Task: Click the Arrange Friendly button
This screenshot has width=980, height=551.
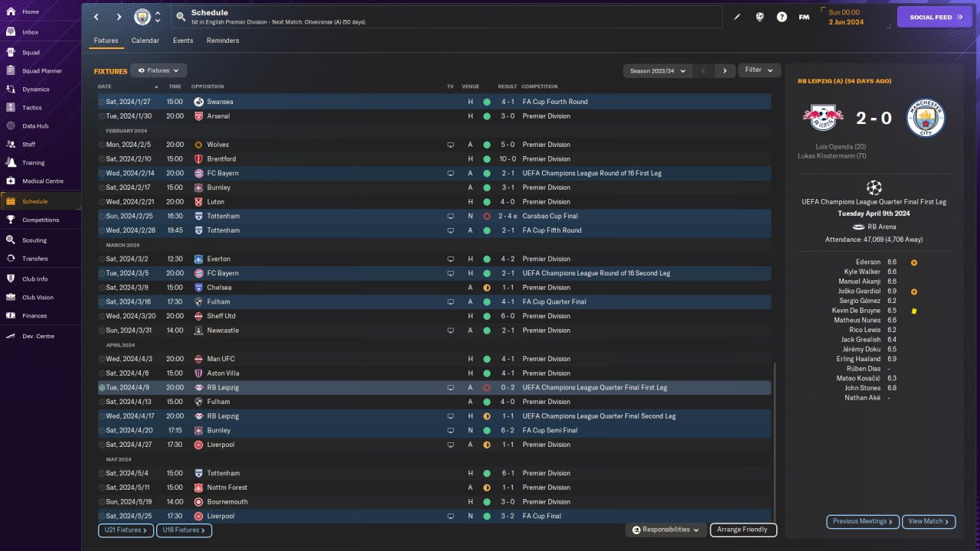Action: (743, 530)
